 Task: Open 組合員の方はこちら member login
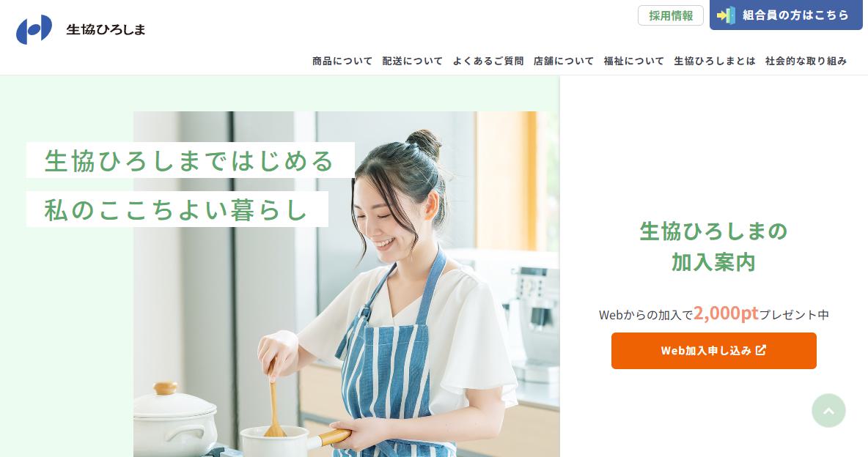tap(785, 15)
